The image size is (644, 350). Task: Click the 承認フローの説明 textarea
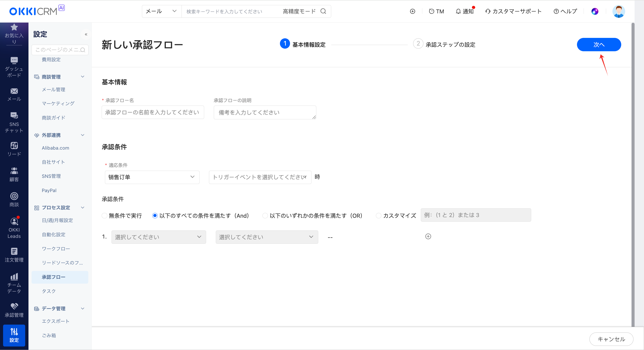[265, 113]
